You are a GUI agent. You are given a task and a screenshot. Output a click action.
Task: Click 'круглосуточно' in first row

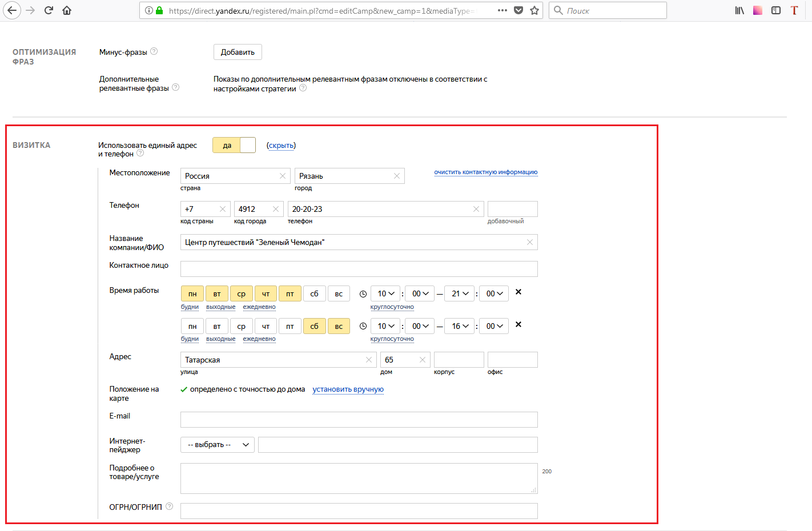(392, 307)
